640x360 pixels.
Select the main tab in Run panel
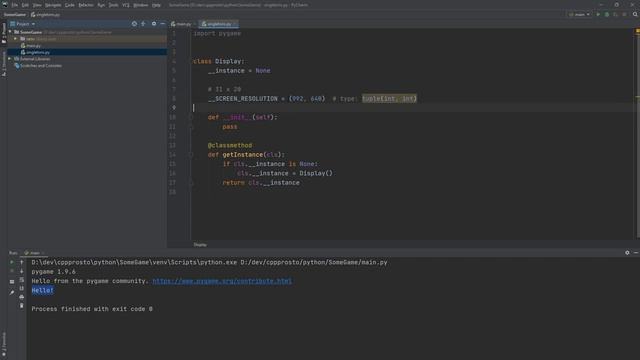pos(34,253)
